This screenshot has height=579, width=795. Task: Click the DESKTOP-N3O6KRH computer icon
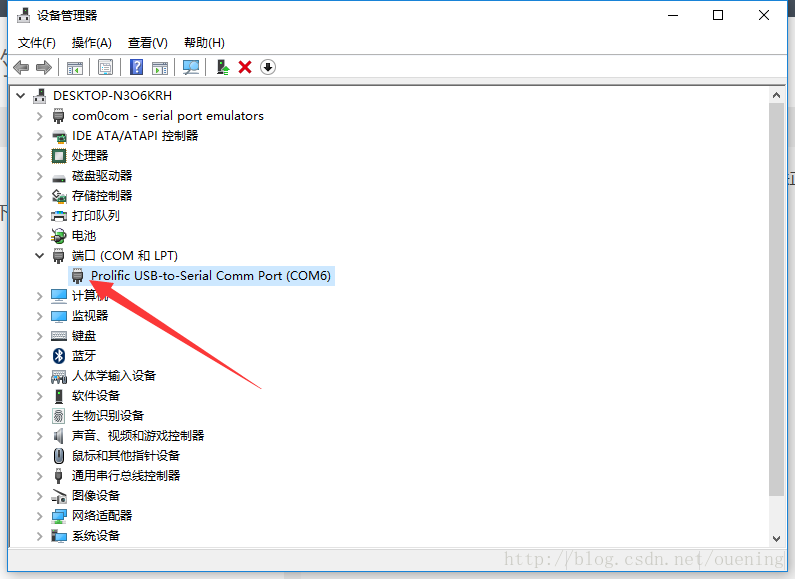40,95
